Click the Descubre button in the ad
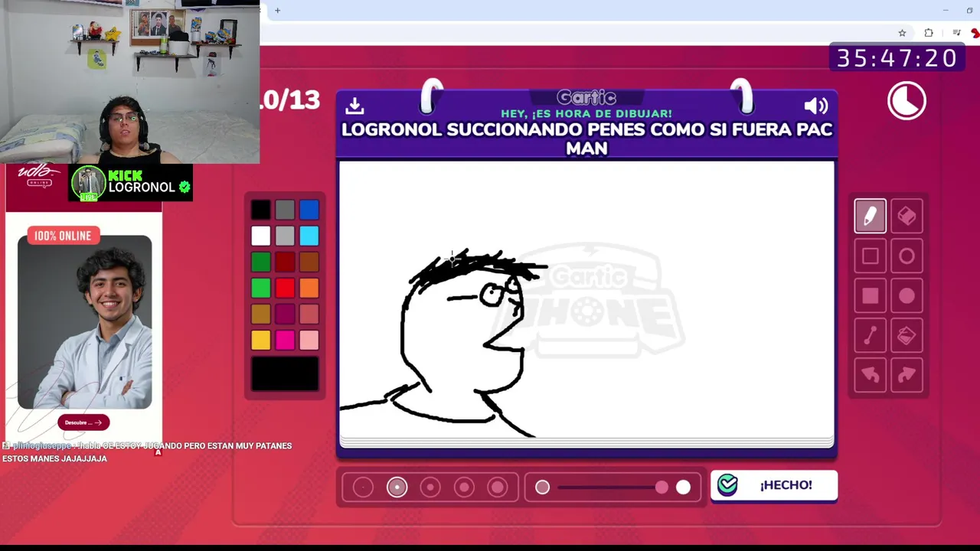This screenshot has width=980, height=551. (83, 422)
